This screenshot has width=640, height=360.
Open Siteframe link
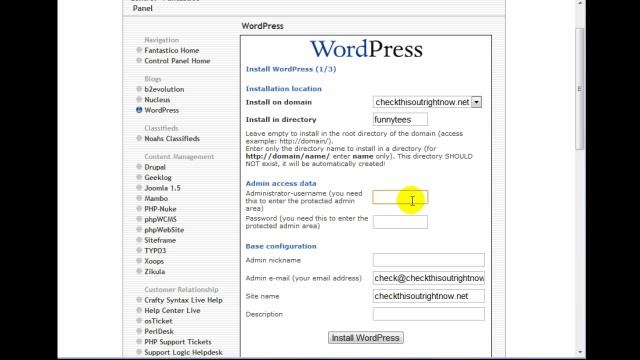160,240
